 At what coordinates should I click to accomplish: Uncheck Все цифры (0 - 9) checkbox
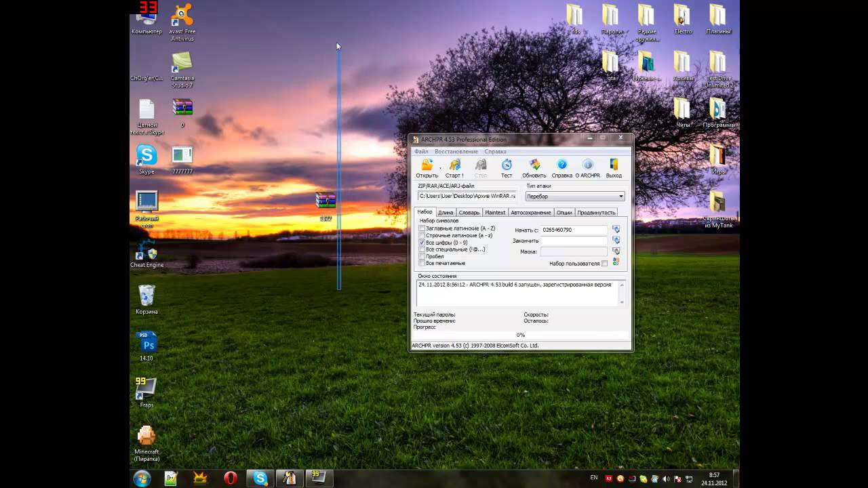(422, 242)
